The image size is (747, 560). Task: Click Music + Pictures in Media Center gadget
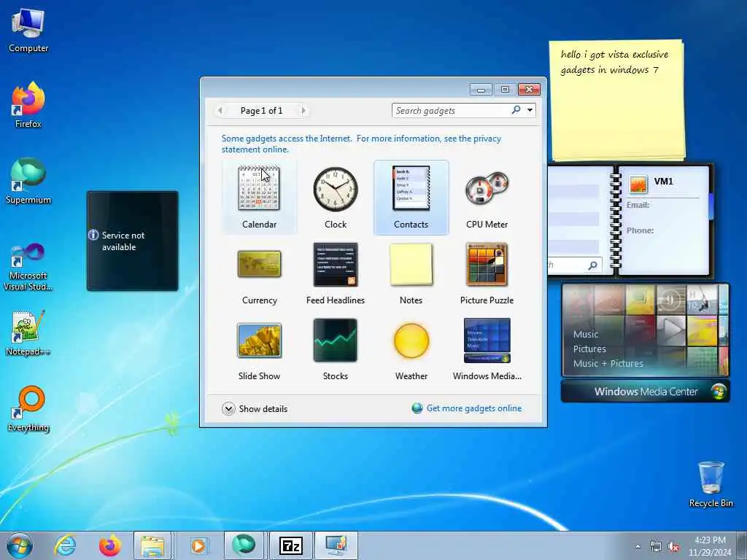pyautogui.click(x=608, y=363)
